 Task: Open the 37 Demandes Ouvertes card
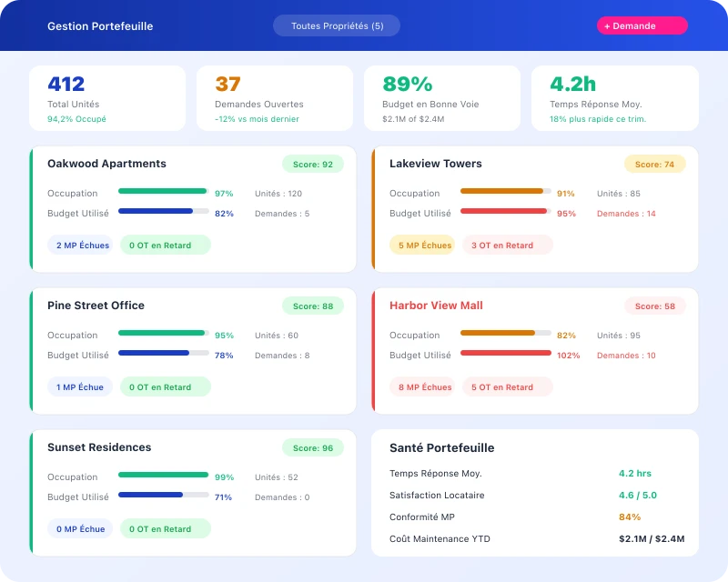tap(275, 97)
